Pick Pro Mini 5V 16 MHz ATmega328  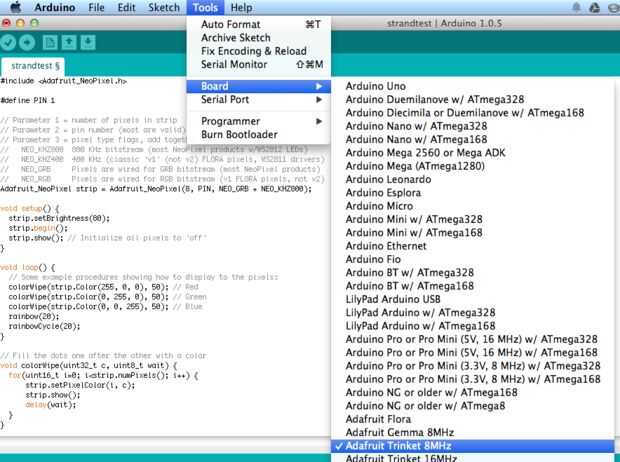click(473, 339)
